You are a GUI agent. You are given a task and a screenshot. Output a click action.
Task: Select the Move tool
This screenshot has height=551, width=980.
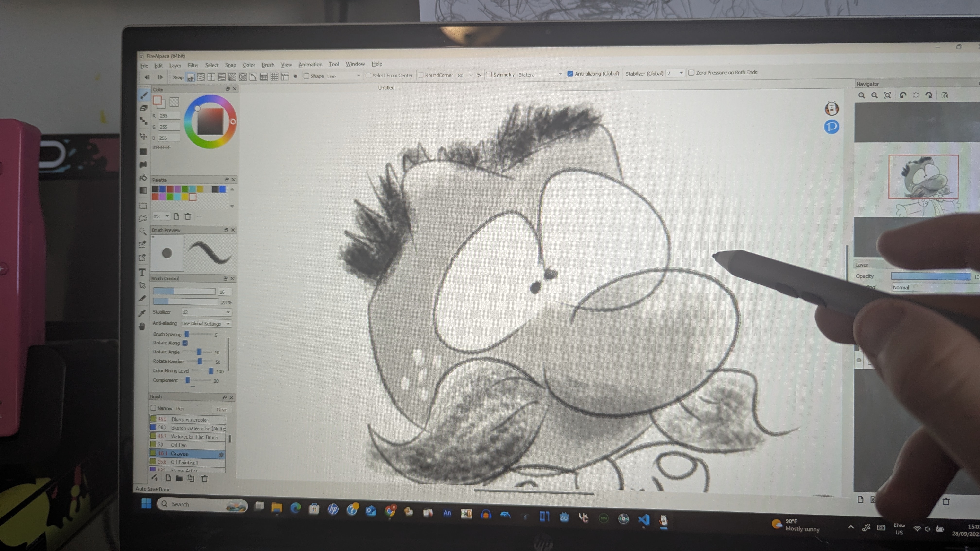pos(143,136)
